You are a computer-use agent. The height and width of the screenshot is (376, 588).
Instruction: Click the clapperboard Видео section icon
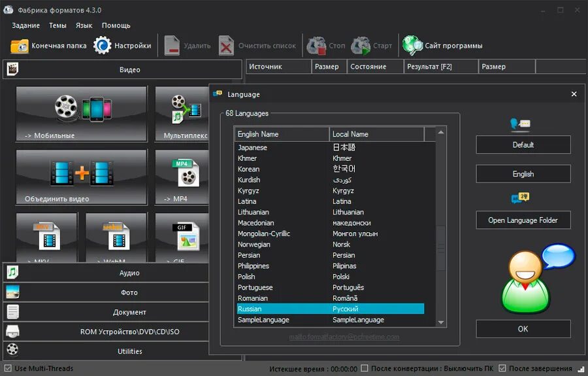coord(12,69)
